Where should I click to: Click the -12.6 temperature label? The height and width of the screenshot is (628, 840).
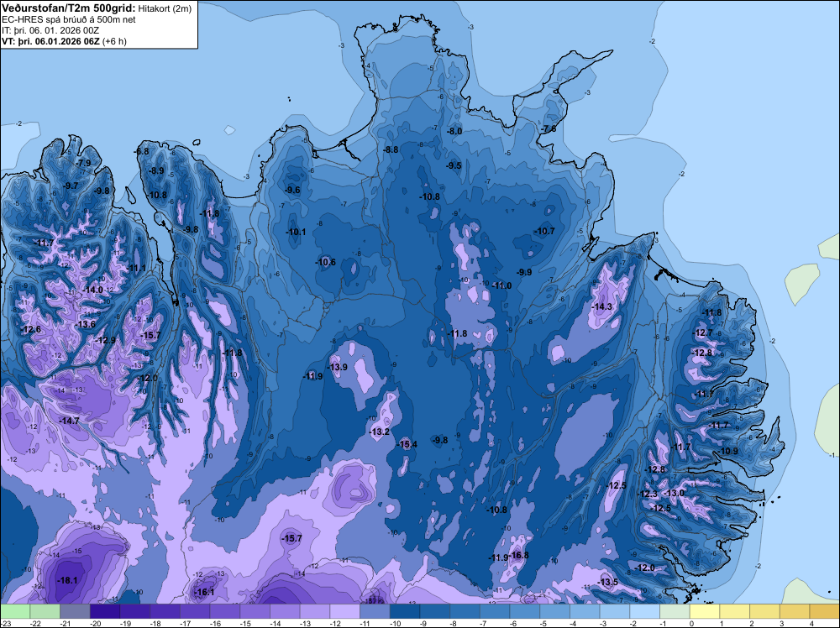pos(30,329)
